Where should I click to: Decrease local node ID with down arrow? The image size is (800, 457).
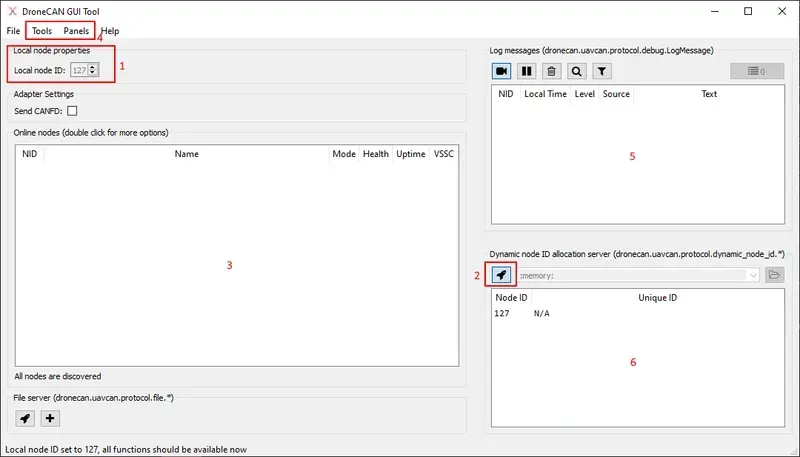click(x=92, y=73)
